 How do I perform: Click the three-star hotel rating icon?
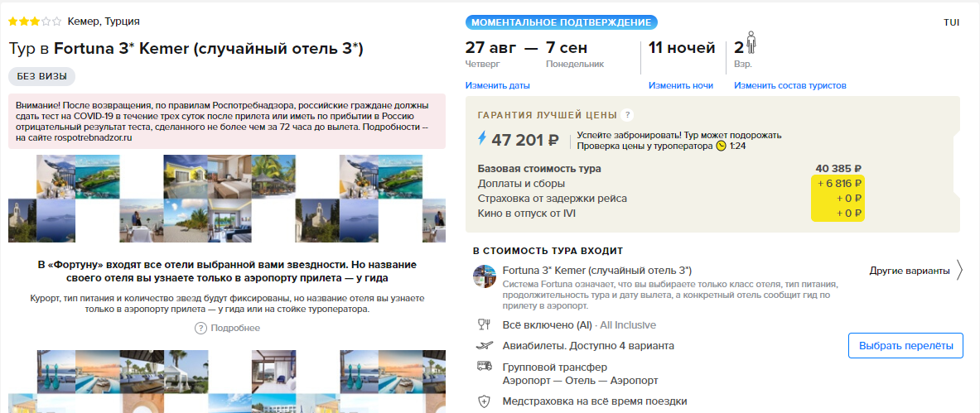[x=34, y=22]
